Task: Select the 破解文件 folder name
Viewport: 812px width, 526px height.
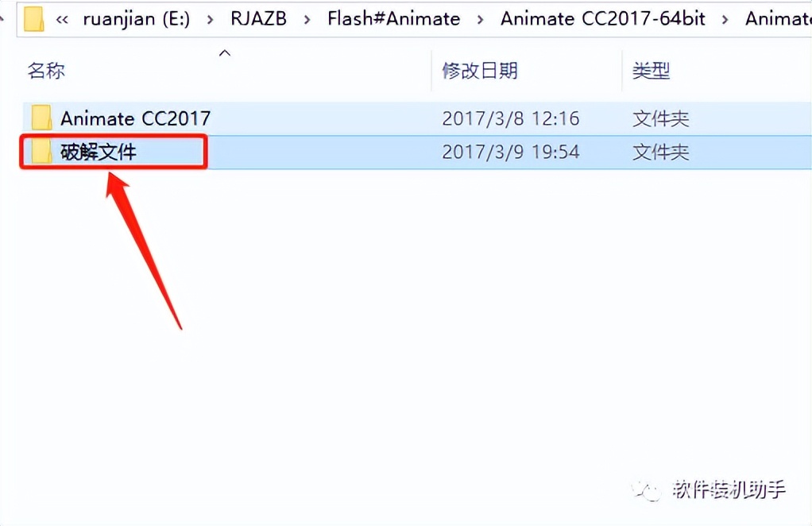Action: 99,153
